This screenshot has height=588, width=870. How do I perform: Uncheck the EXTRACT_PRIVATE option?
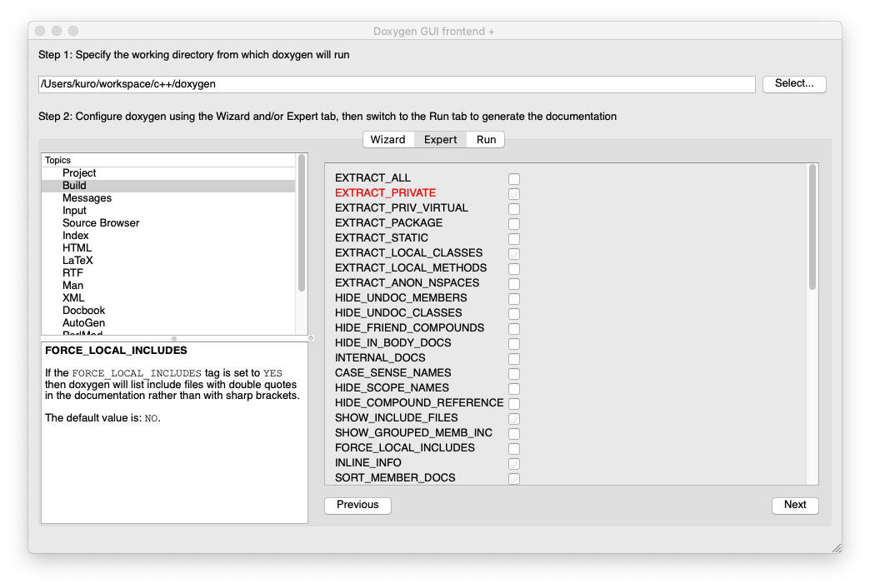click(x=514, y=193)
